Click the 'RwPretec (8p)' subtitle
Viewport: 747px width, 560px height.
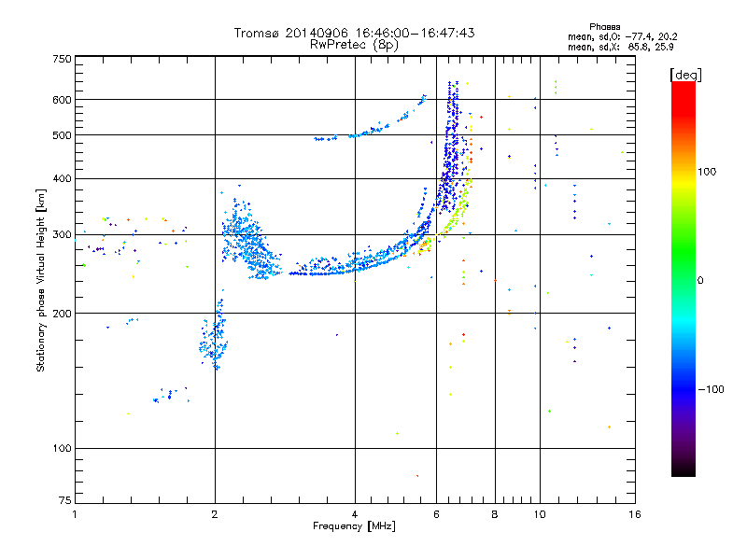(x=354, y=45)
